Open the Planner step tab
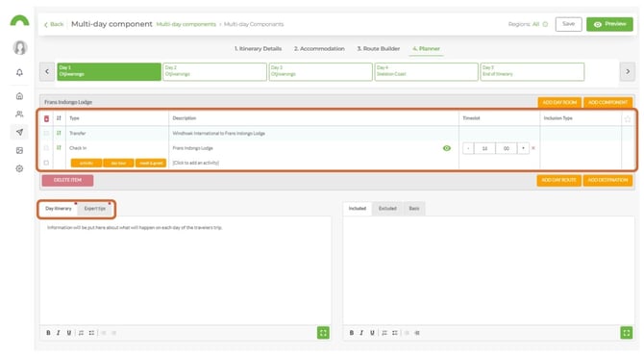Screen dimensions: 644x356 point(427,48)
